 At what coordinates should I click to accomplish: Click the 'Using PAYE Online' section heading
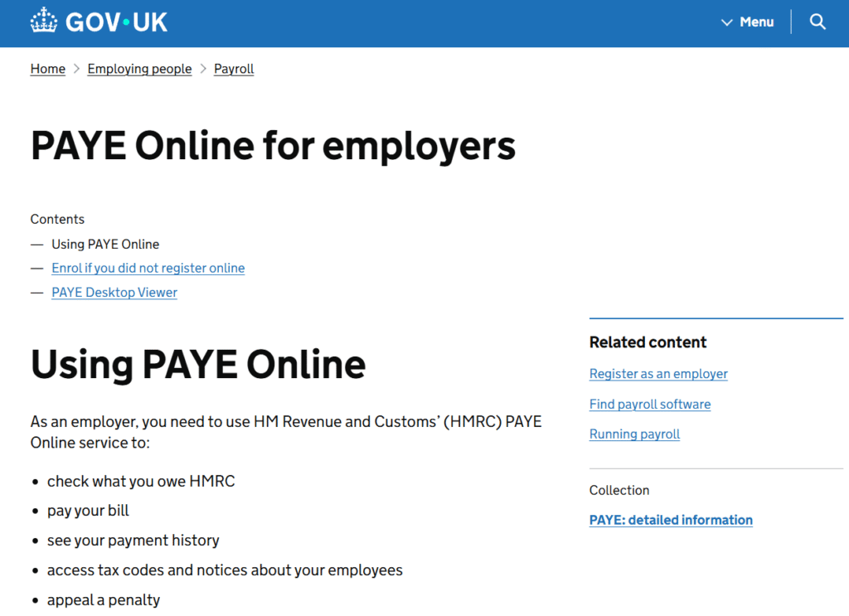click(x=197, y=365)
